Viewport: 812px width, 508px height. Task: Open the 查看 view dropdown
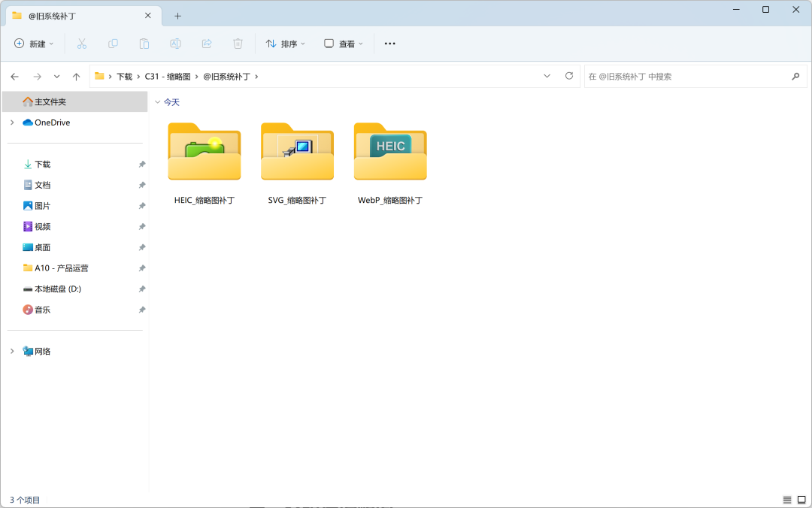344,44
